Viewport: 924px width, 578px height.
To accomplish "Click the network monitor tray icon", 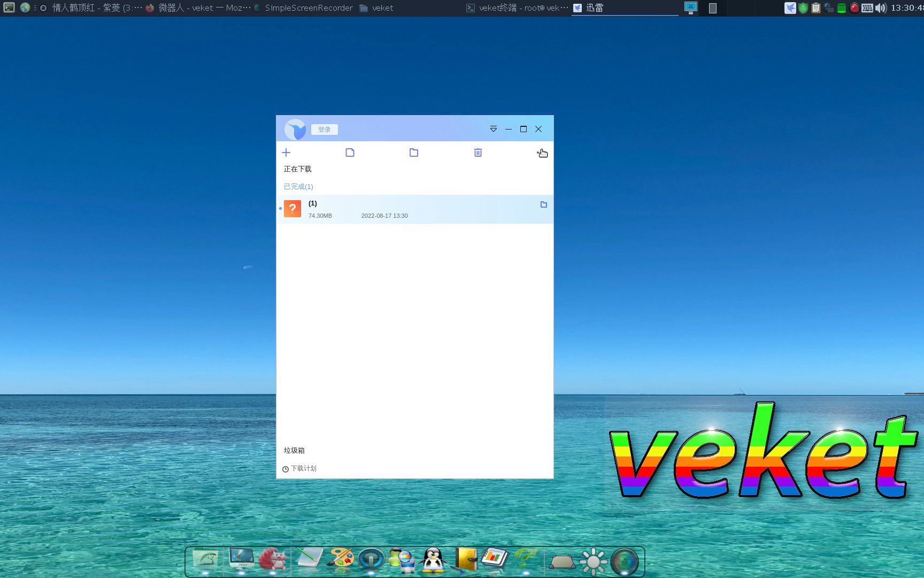I will coord(829,8).
